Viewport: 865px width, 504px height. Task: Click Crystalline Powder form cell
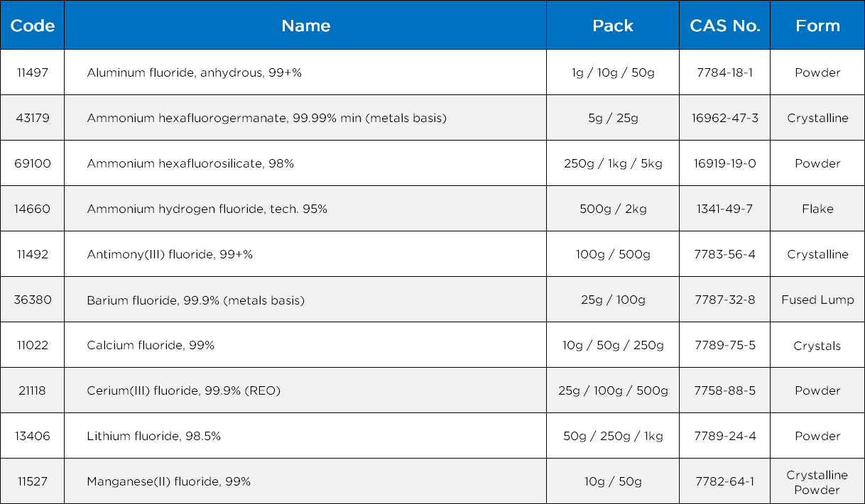(817, 482)
